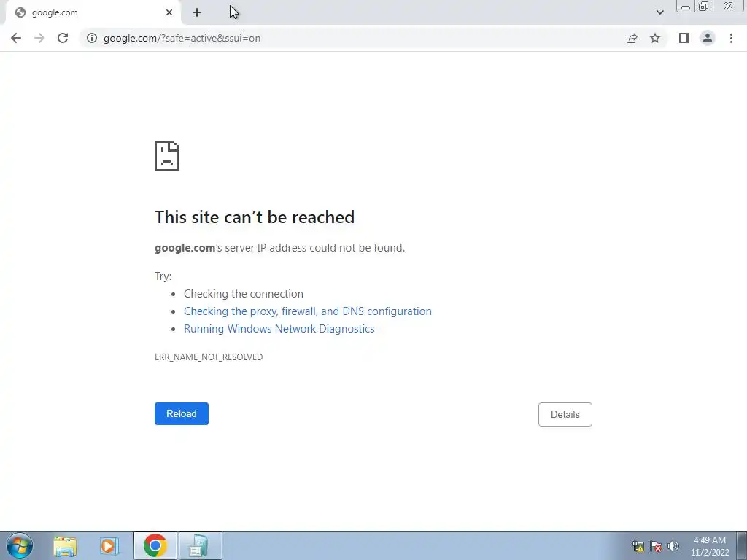Bookmark this tab with star icon
Image resolution: width=747 pixels, height=560 pixels.
[655, 38]
